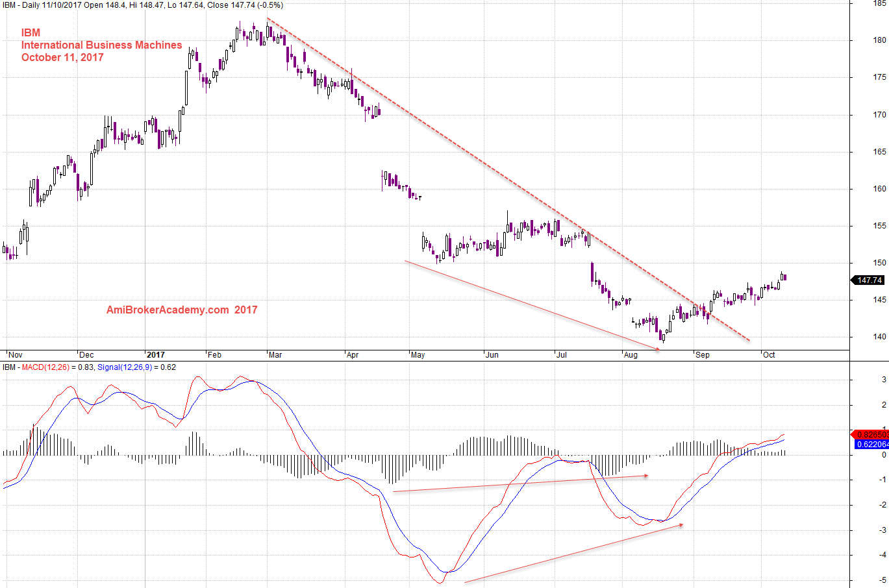Click the 'Feb' month label on time axis

point(214,355)
